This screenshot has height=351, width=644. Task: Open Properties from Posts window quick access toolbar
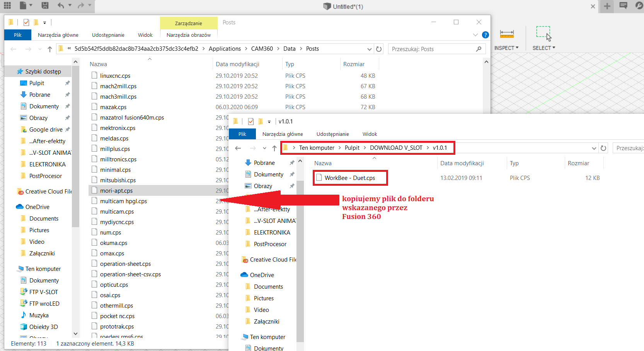[26, 22]
